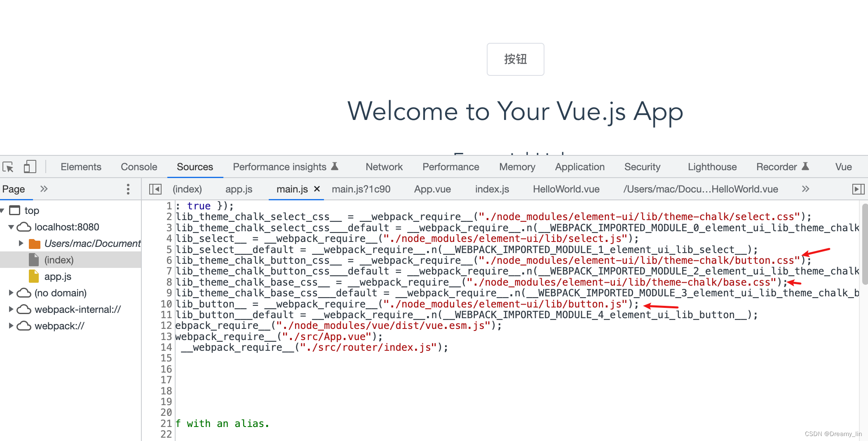Viewport: 868px width, 441px height.
Task: Click the 按钮 button on the page
Action: point(515,59)
